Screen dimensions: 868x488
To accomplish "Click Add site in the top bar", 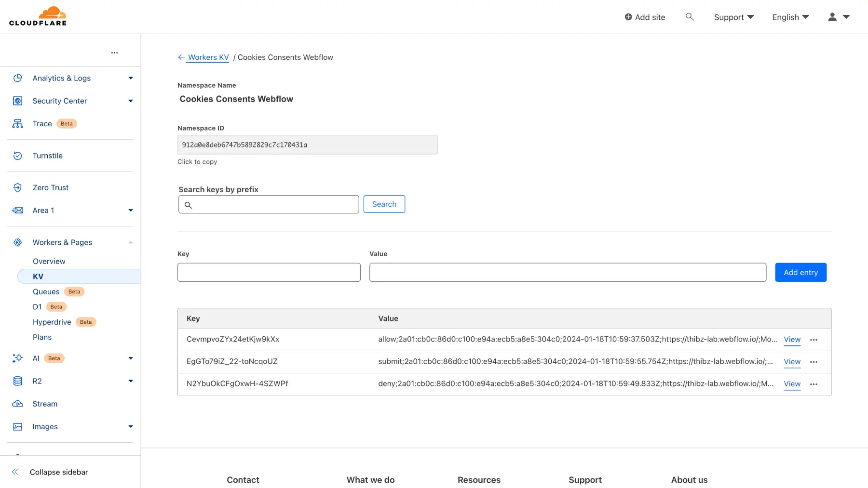I will click(x=645, y=17).
